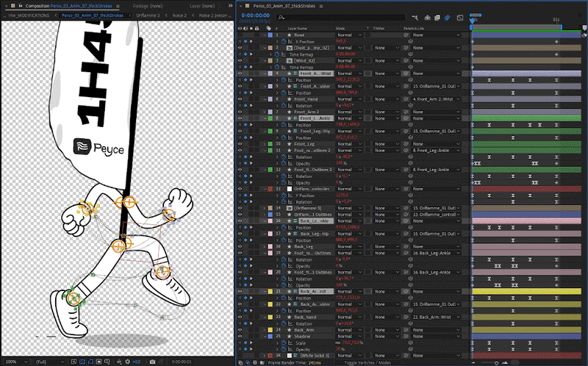Click the snapshot camera icon in viewer footer
Image resolution: width=588 pixels, height=366 pixels.
[152, 362]
